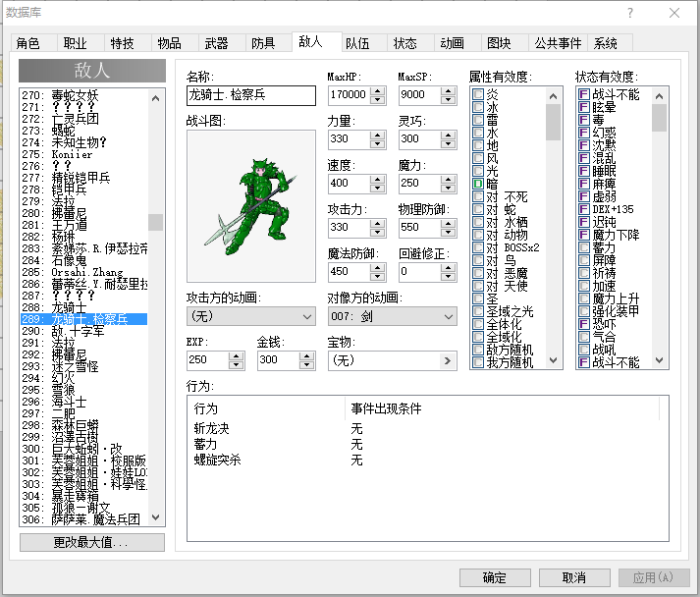Switch to the 职业 tab
Screen dimensions: 700x597
tap(80, 43)
